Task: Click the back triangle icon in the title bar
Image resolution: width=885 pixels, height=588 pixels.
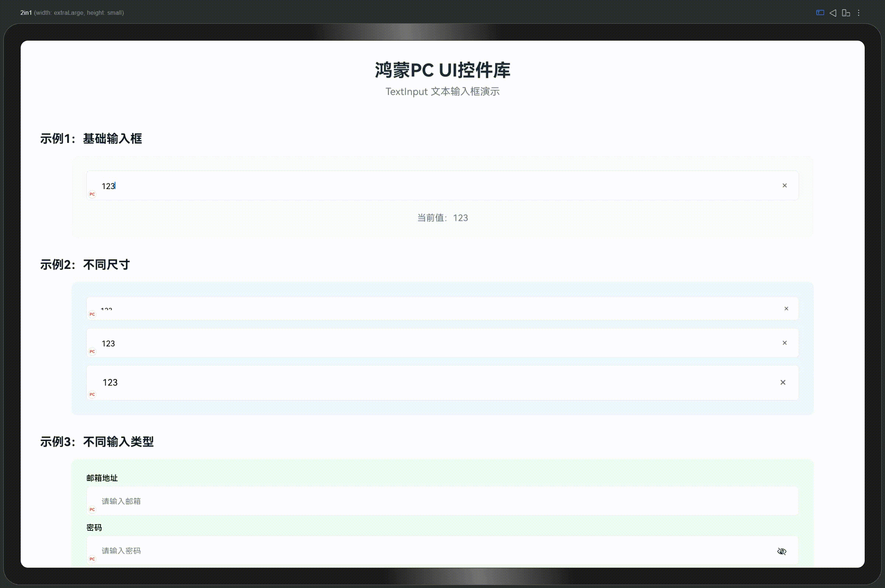Action: click(834, 13)
